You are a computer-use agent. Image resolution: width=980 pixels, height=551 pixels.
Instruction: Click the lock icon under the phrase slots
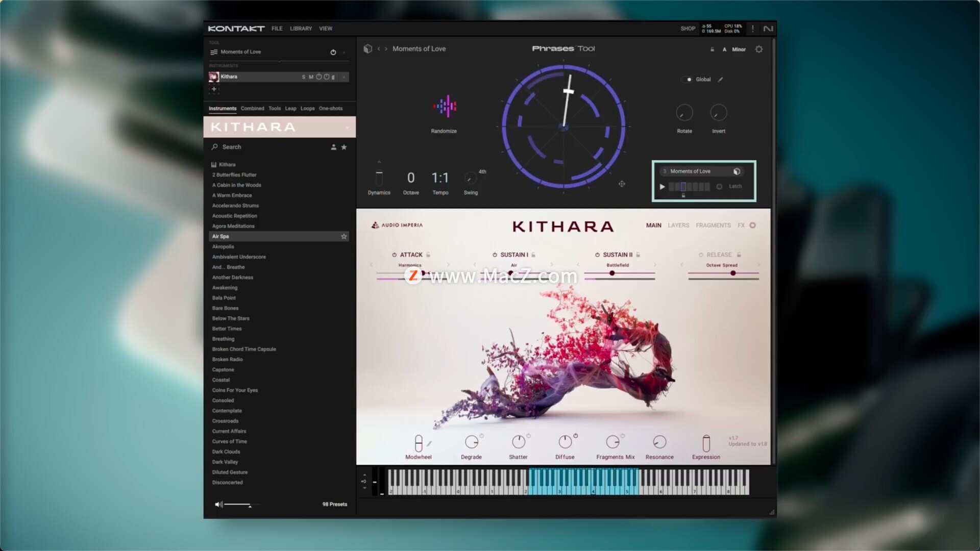pyautogui.click(x=683, y=195)
